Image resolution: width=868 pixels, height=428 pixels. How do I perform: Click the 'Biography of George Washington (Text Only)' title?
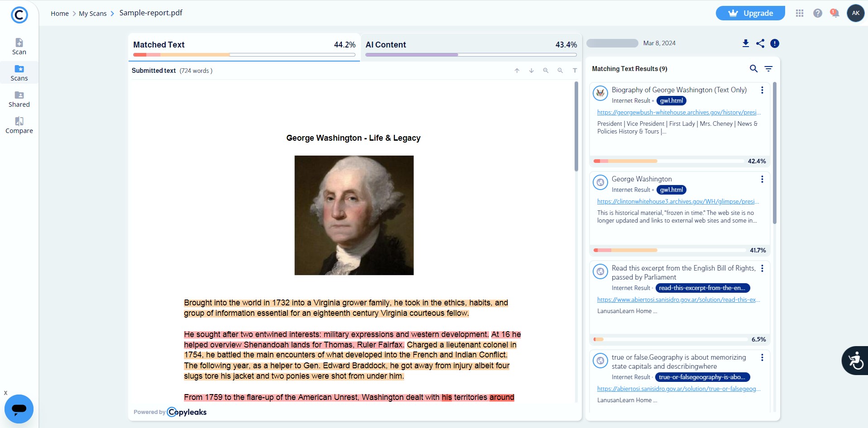(x=679, y=90)
